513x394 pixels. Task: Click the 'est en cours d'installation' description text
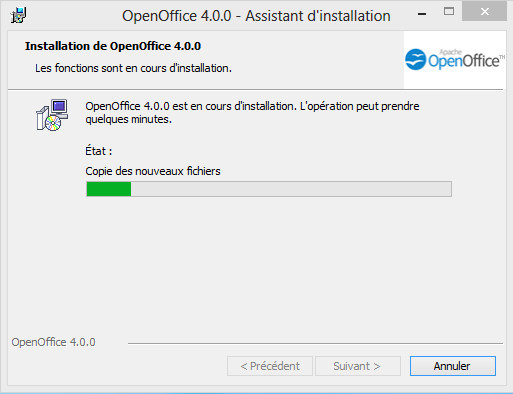(x=234, y=106)
